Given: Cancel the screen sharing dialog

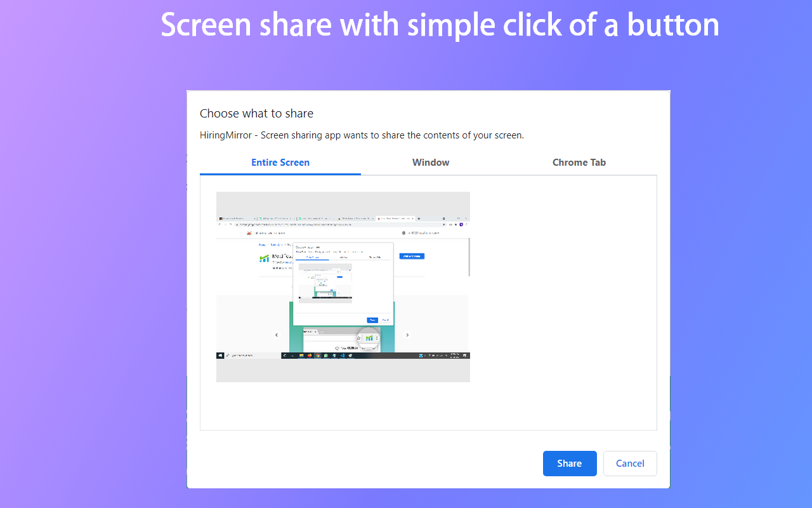Looking at the screenshot, I should click(630, 464).
